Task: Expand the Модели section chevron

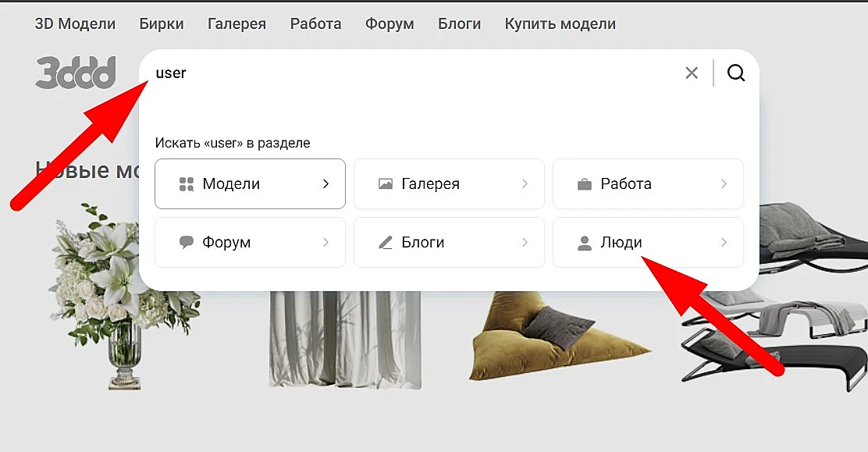Action: tap(326, 184)
